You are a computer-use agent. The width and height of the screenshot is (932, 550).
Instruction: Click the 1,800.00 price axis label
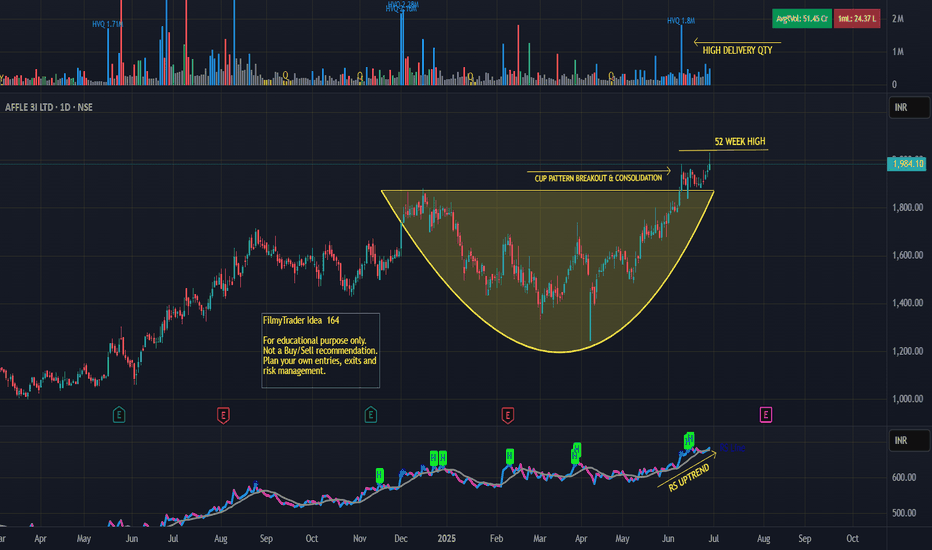pyautogui.click(x=908, y=208)
